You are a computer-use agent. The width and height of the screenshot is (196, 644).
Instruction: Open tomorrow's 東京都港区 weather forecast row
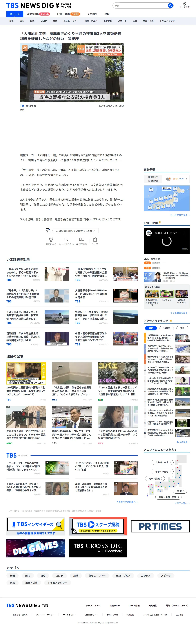point(166,179)
